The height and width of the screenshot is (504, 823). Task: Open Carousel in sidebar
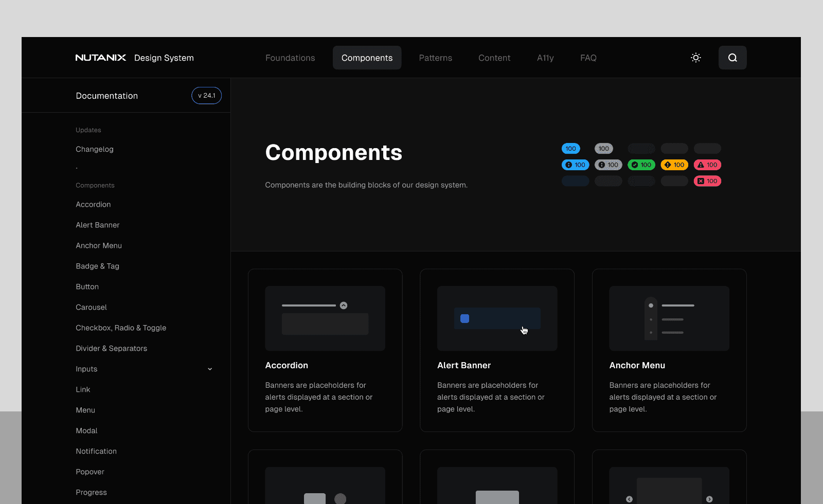click(92, 307)
